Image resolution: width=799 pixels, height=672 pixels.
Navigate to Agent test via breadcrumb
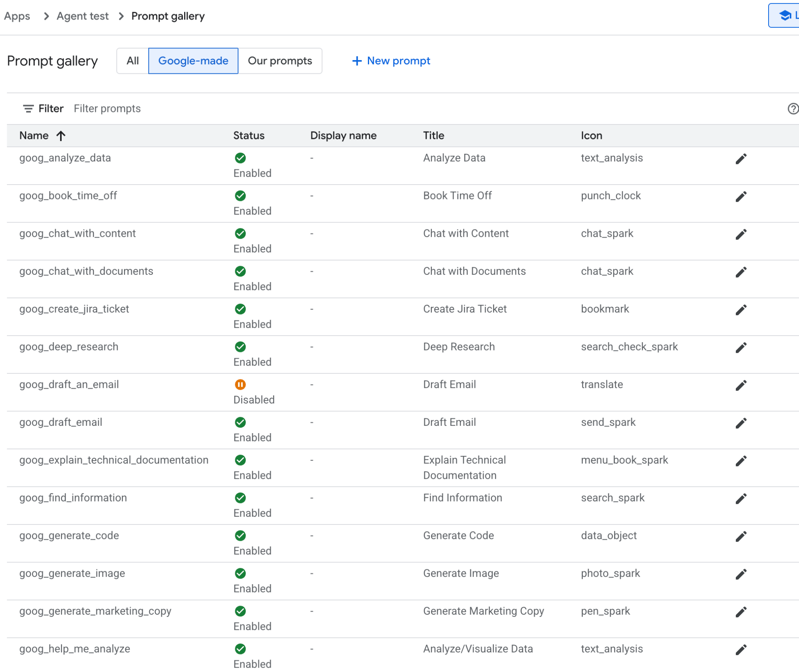pos(82,16)
